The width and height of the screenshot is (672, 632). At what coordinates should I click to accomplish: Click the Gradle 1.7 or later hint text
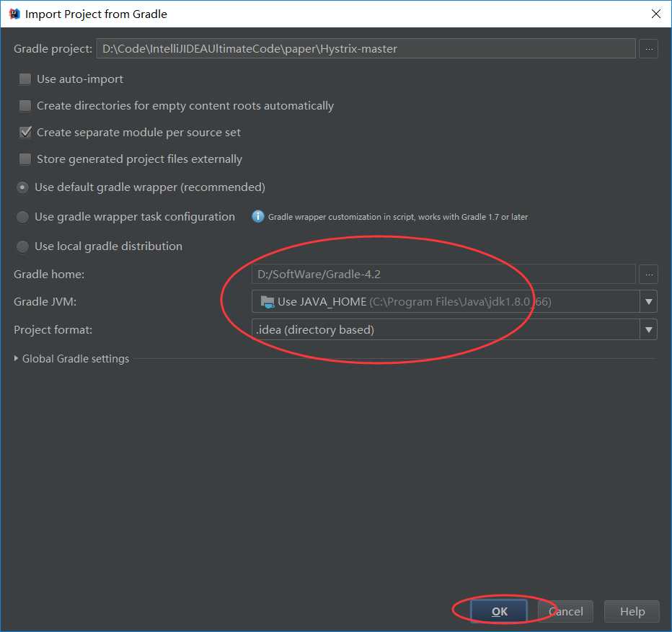tap(398, 217)
